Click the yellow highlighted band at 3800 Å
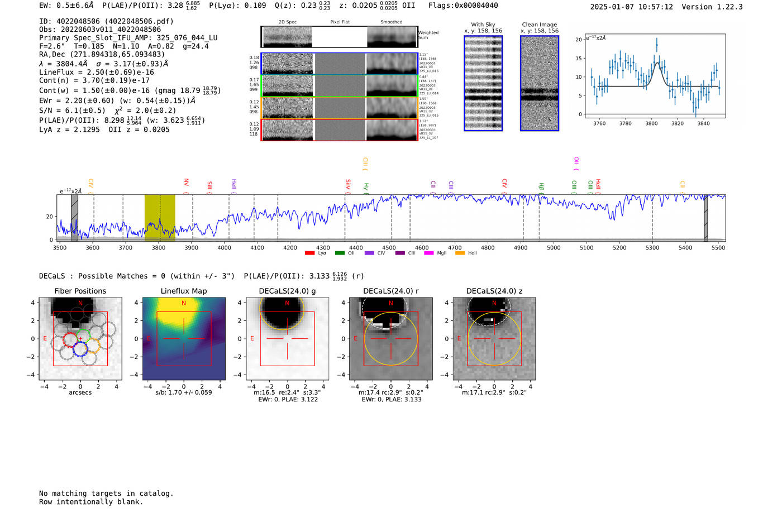Image resolution: width=782 pixels, height=532 pixels. (x=160, y=217)
